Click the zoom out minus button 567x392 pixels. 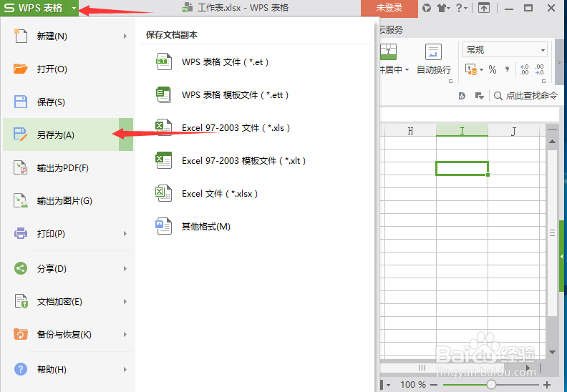tap(434, 384)
